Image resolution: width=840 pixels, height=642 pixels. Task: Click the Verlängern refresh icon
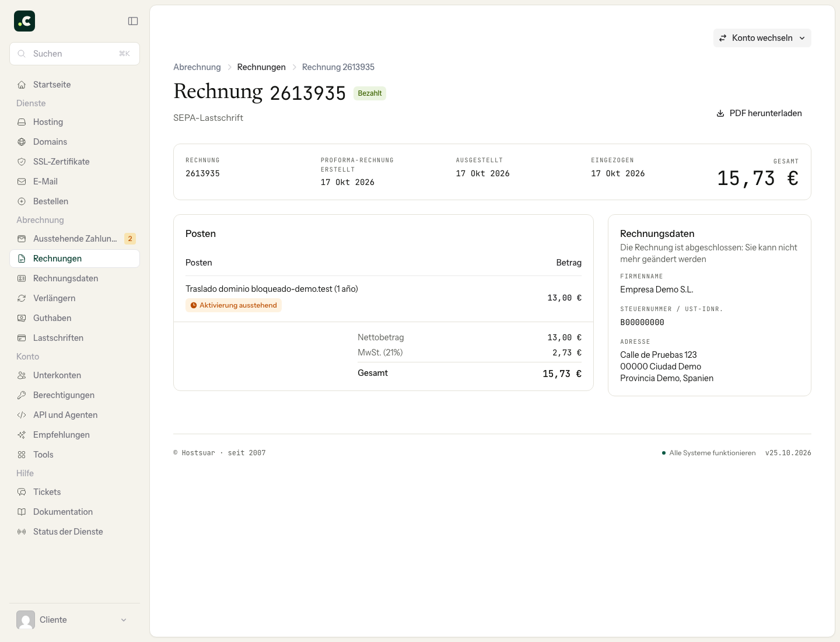point(22,298)
